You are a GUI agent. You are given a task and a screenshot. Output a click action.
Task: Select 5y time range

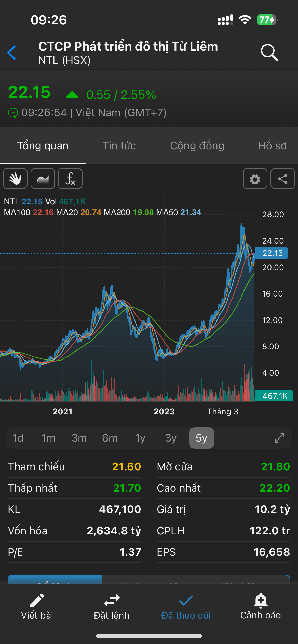tap(201, 438)
